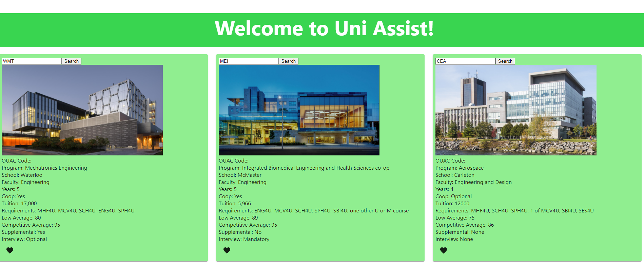The image size is (644, 264).
Task: Select the text School: Waterloo
Action: (x=22, y=175)
